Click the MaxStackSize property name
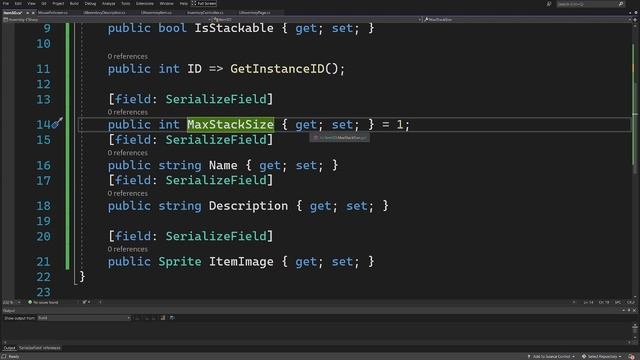Screen dimensions: 640x360 (230, 124)
